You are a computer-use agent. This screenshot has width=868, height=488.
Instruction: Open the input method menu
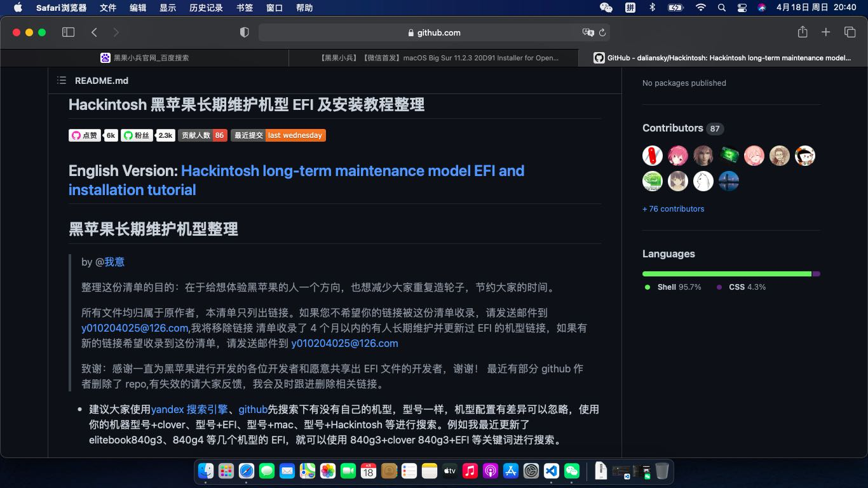coord(629,8)
